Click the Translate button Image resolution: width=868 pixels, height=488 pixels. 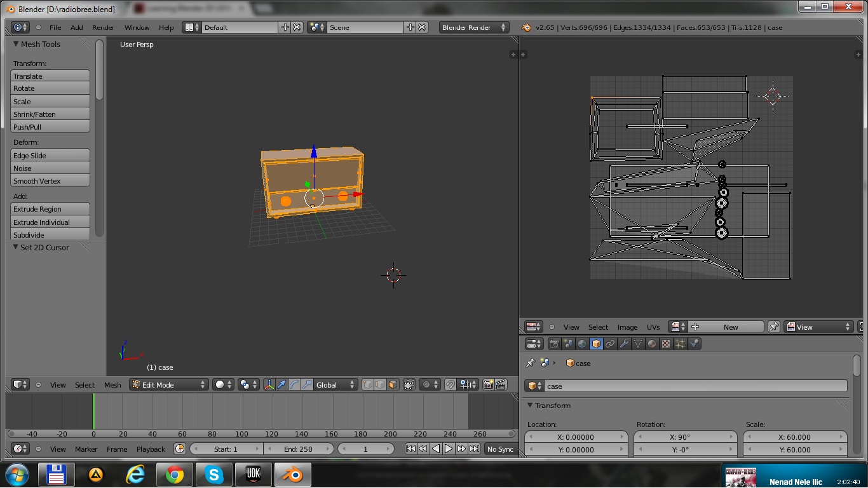(50, 76)
